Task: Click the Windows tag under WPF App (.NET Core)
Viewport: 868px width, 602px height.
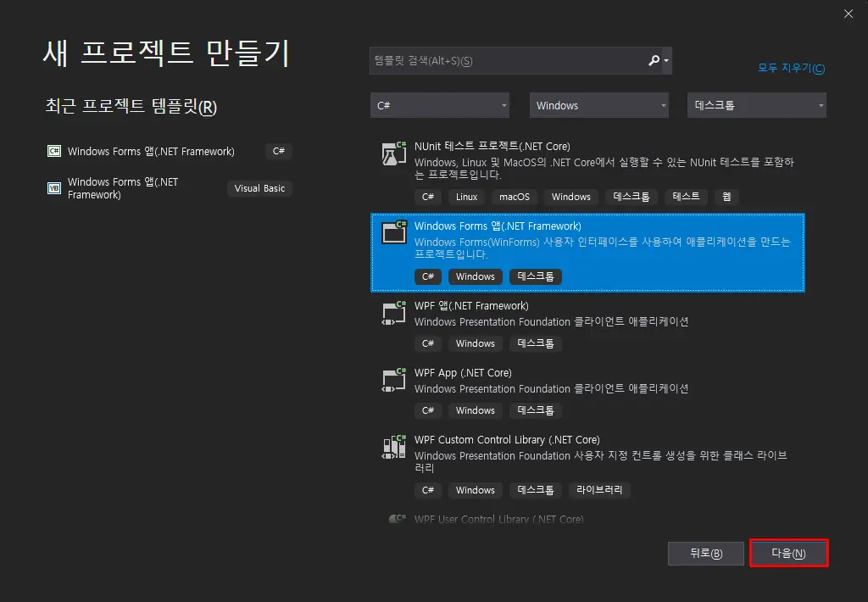Action: pyautogui.click(x=475, y=410)
